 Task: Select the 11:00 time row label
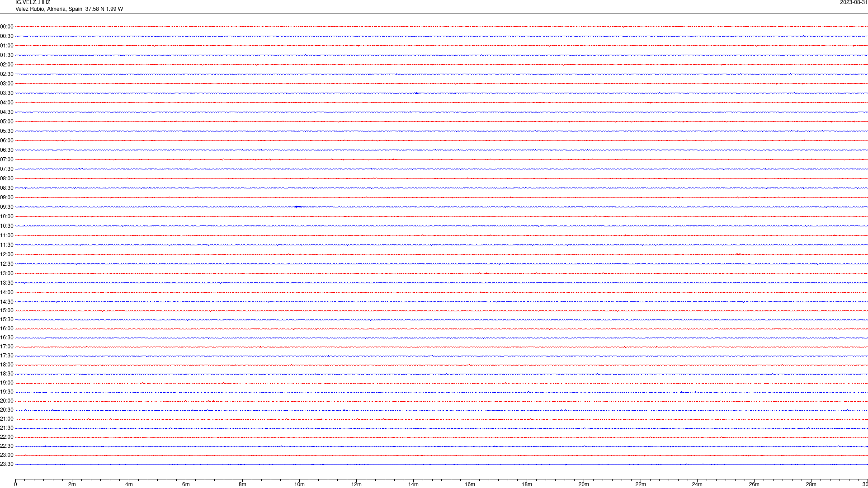coord(7,235)
